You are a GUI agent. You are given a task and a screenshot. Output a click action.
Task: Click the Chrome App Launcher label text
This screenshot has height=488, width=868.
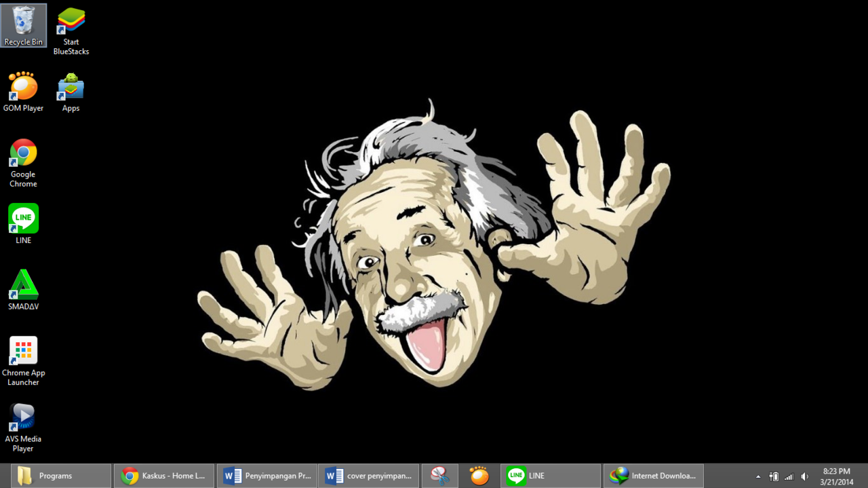tap(23, 377)
